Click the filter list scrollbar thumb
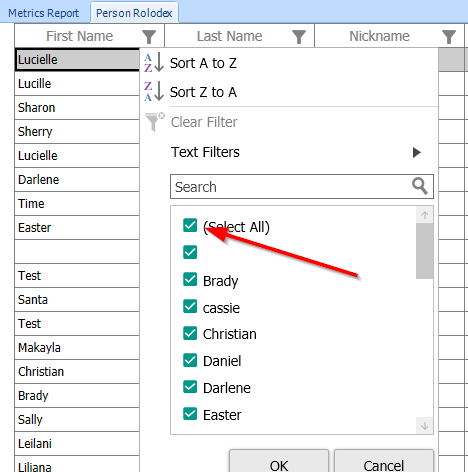The width and height of the screenshot is (468, 472). coord(425,251)
